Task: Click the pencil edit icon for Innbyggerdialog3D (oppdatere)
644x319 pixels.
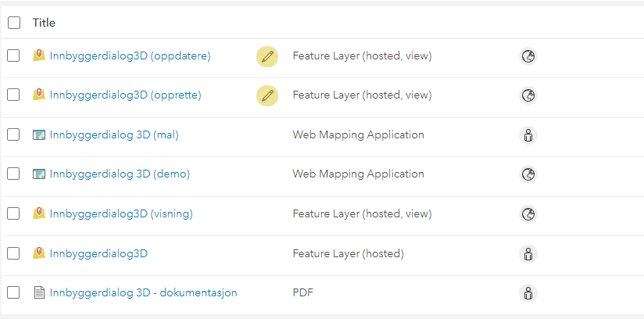Action: coord(267,56)
